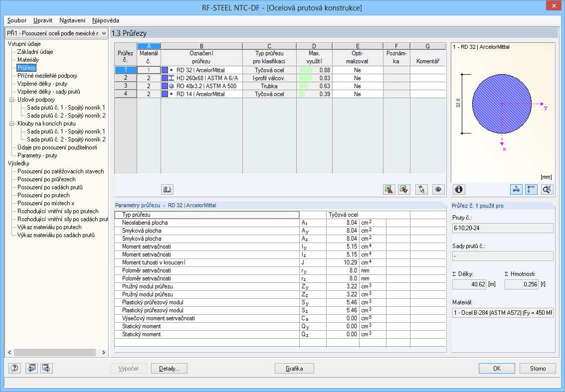Click the I-profile icon in row 2
The height and width of the screenshot is (392, 565).
pos(172,78)
